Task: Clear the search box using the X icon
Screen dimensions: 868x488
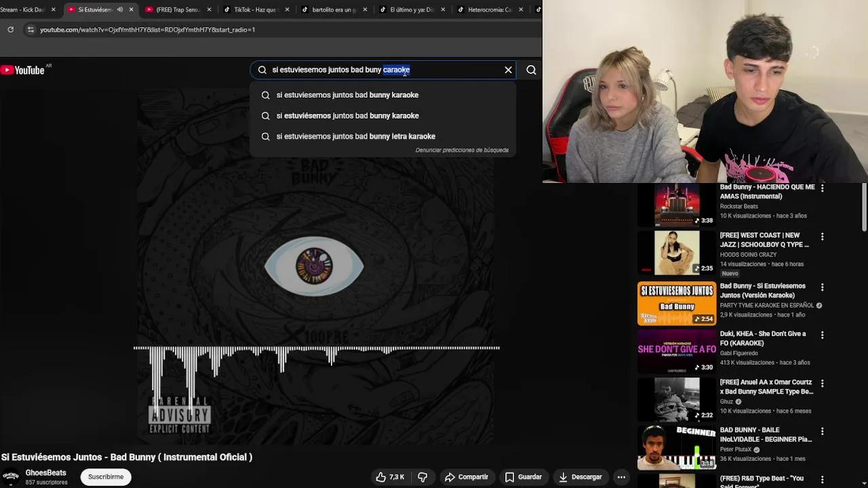Action: (508, 70)
